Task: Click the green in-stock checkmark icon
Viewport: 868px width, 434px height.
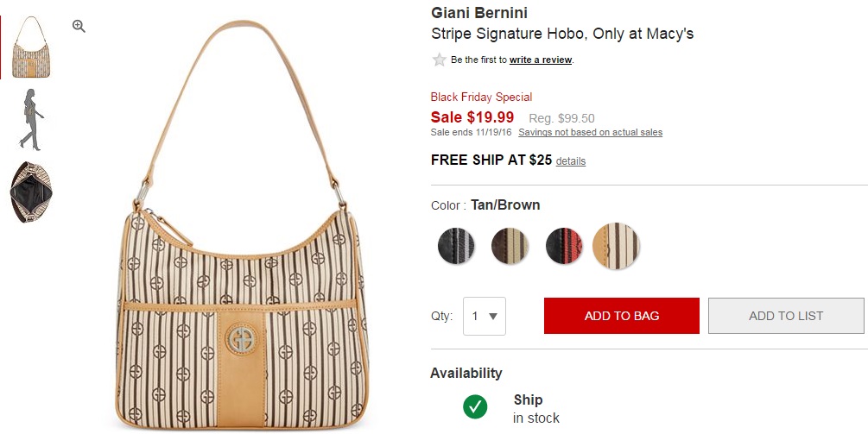Action: click(475, 406)
